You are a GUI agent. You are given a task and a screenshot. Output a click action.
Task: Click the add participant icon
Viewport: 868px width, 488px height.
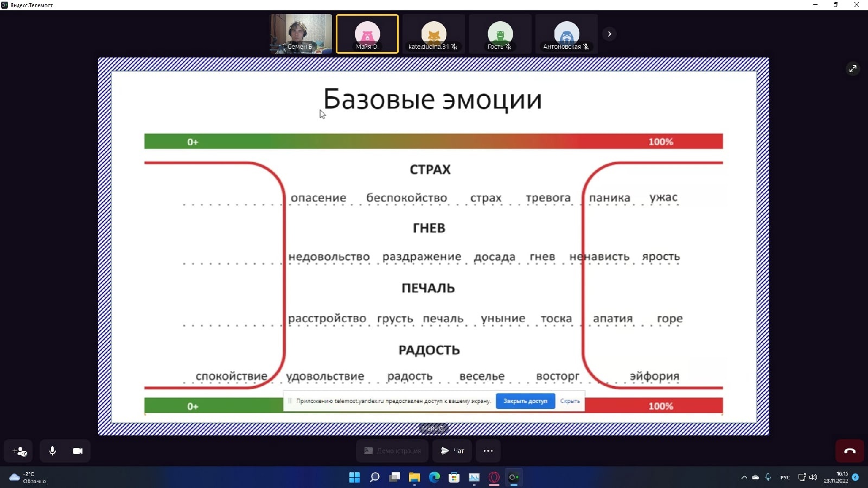point(19,451)
